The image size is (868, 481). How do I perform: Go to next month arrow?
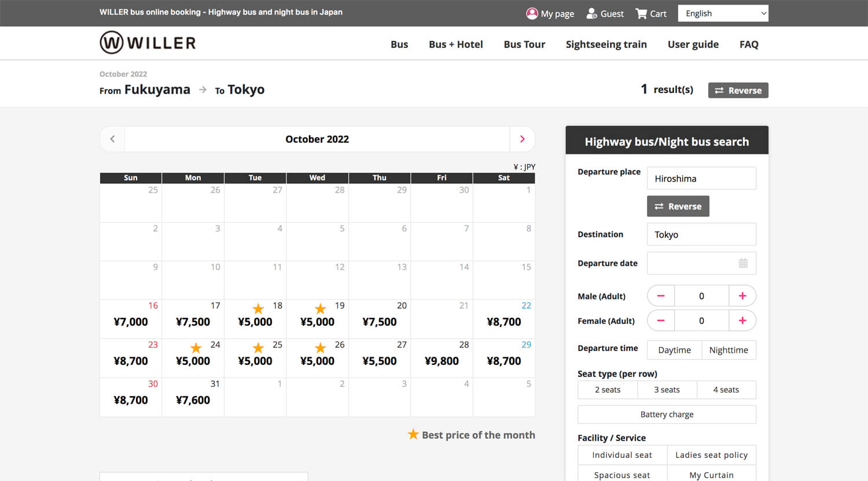[522, 139]
